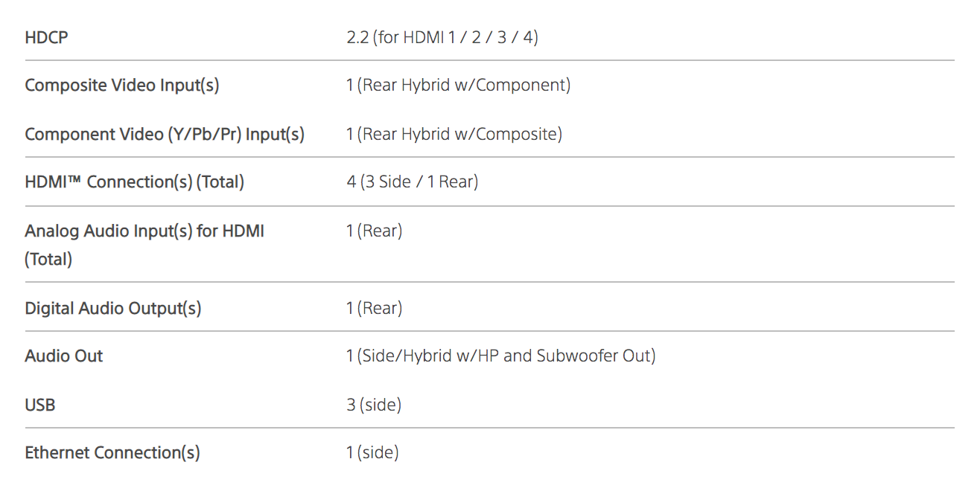Screen dimensions: 980x491
Task: Click the USB value "3 (side)"
Action: 373,405
